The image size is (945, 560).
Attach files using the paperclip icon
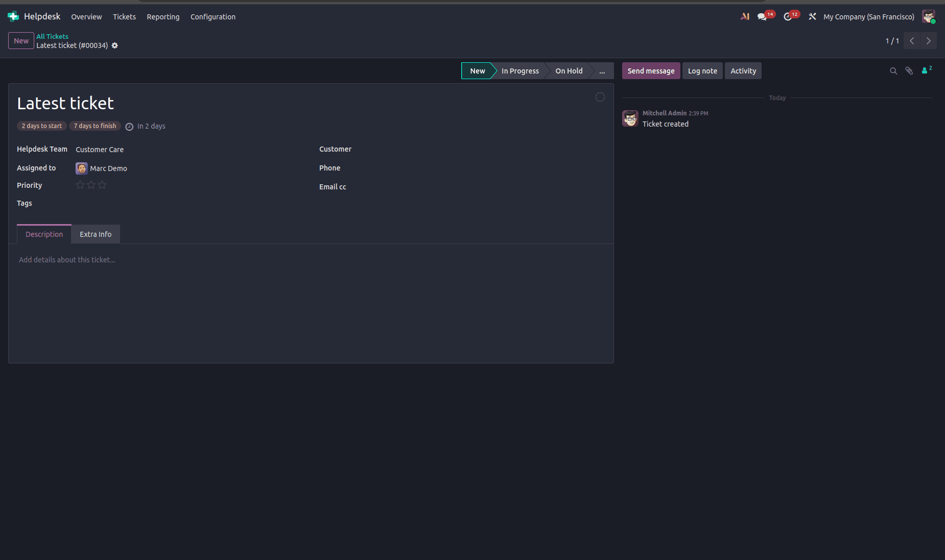(x=909, y=71)
